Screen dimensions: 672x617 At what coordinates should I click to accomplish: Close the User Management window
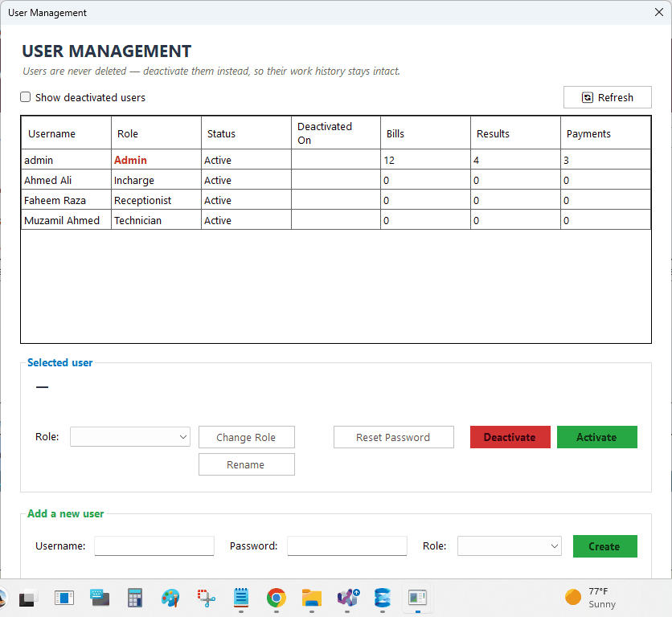coord(658,12)
